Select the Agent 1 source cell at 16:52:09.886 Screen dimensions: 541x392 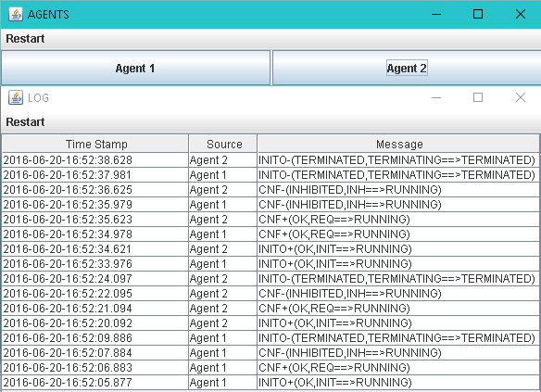223,338
